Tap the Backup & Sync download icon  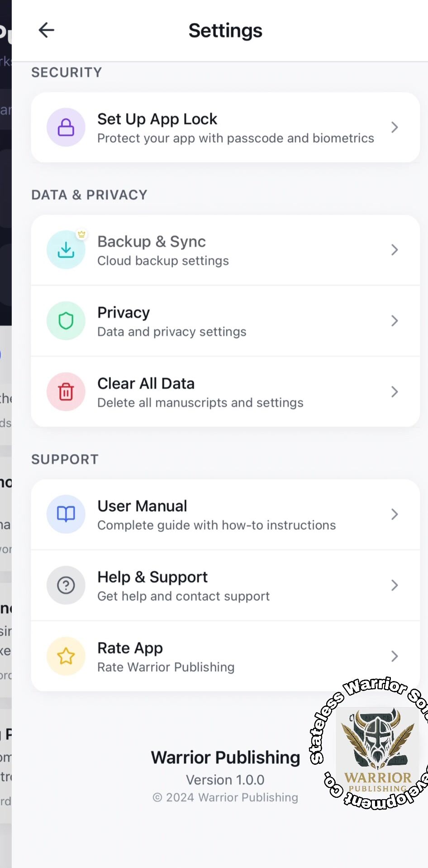point(66,250)
